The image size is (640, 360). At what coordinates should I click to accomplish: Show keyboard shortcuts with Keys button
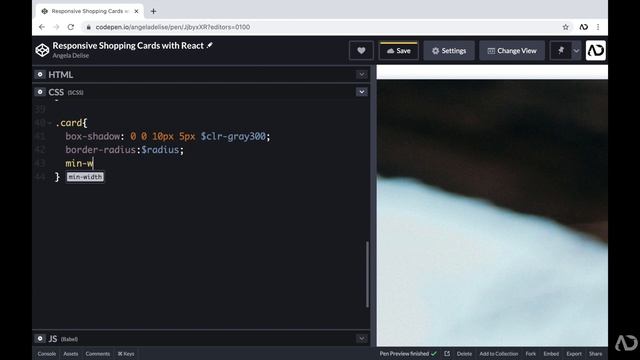point(126,353)
